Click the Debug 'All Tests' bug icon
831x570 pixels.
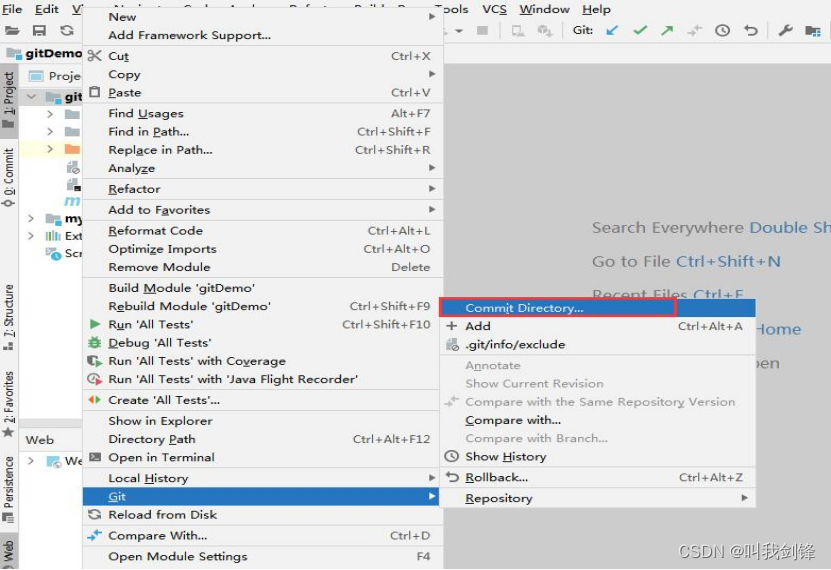[94, 343]
